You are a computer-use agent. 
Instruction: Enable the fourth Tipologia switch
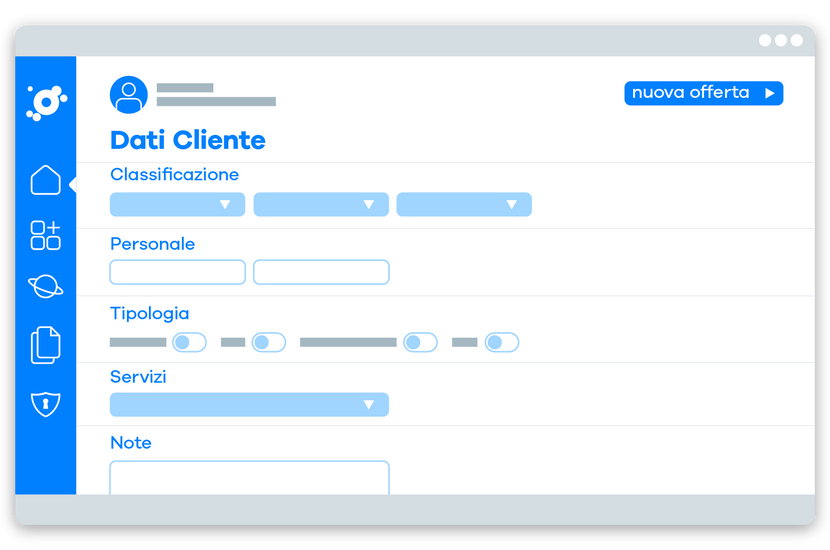pos(502,342)
